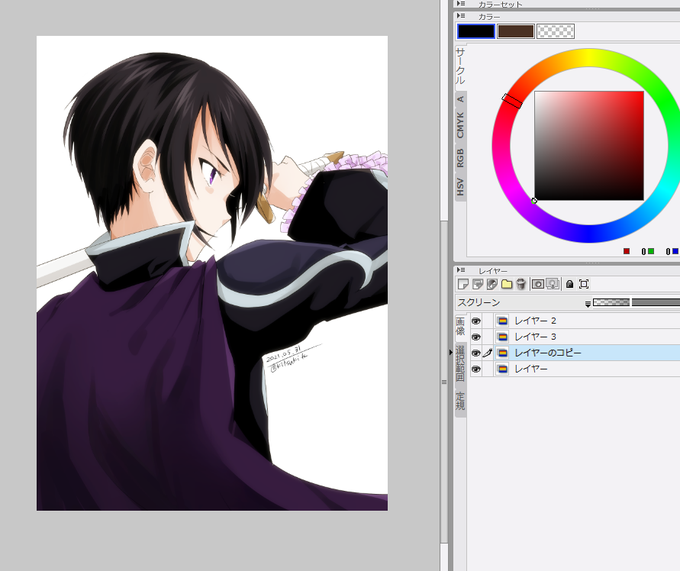Screen dimensions: 680x571
Task: Switch to the サークル color tab
Action: tap(460, 66)
